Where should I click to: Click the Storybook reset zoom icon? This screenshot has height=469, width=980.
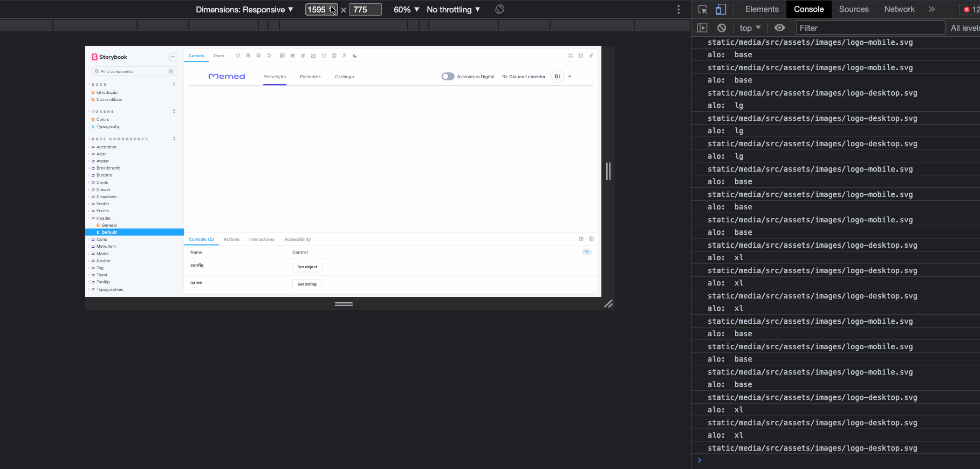(269, 56)
